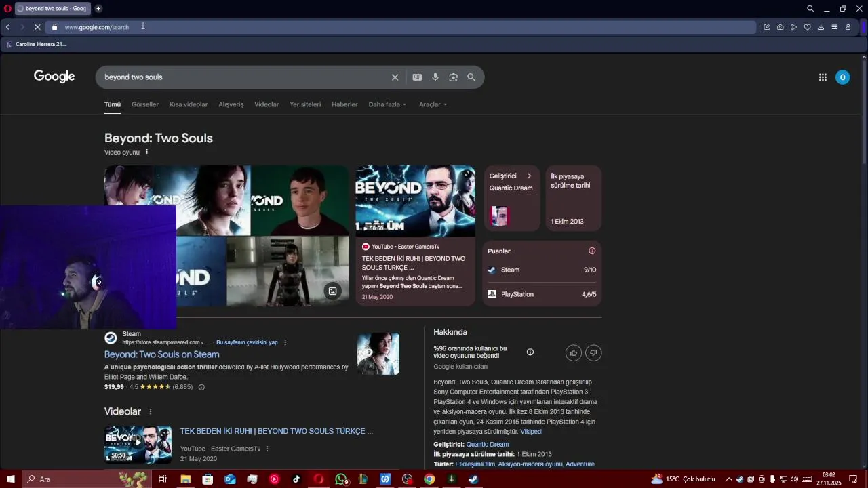Open the Videolar search tab

267,104
